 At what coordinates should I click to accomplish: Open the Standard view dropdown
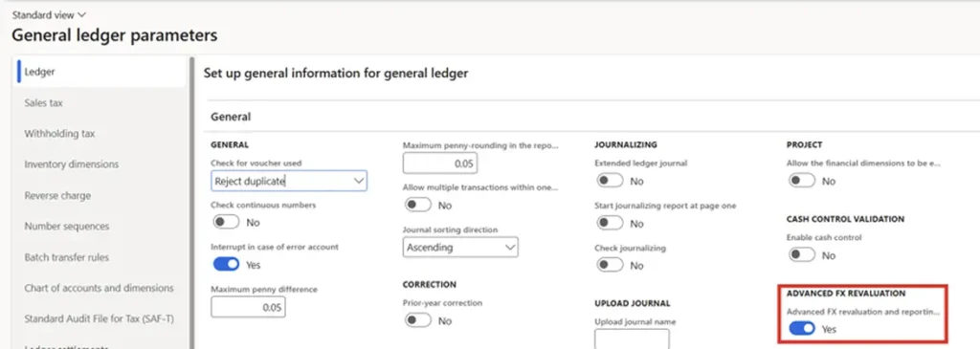point(50,14)
